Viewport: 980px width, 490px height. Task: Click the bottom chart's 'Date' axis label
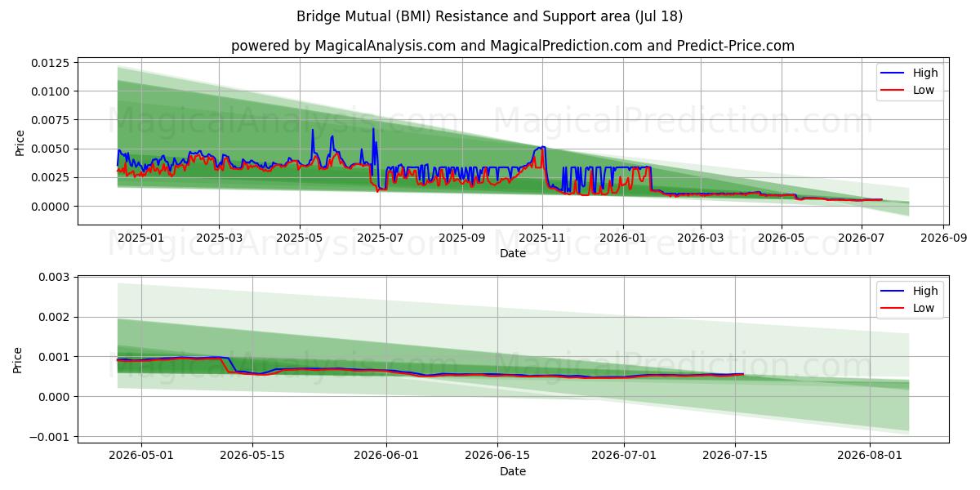coord(513,471)
